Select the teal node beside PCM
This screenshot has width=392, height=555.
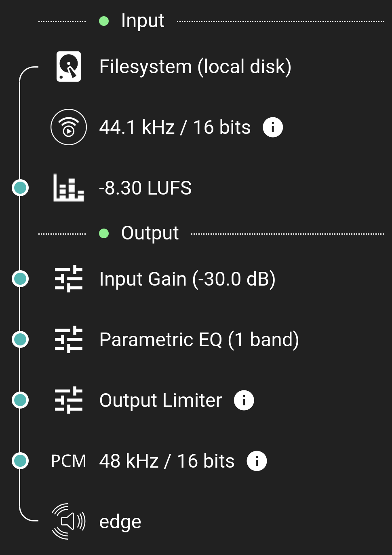pos(20,461)
